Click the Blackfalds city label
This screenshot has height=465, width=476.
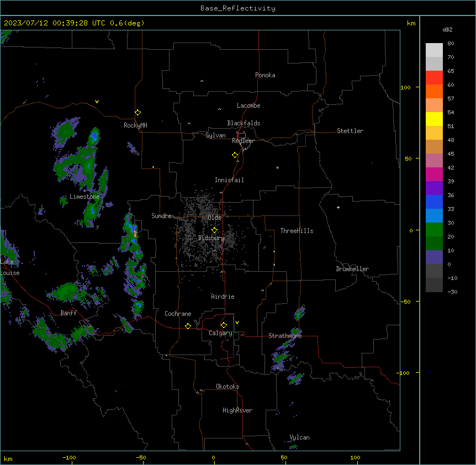[244, 123]
